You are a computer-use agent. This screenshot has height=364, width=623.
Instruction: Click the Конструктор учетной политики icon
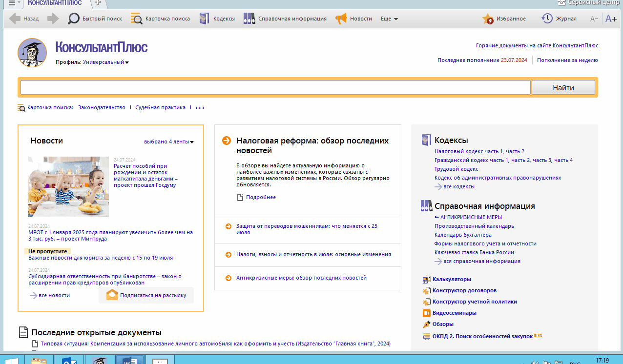(426, 302)
